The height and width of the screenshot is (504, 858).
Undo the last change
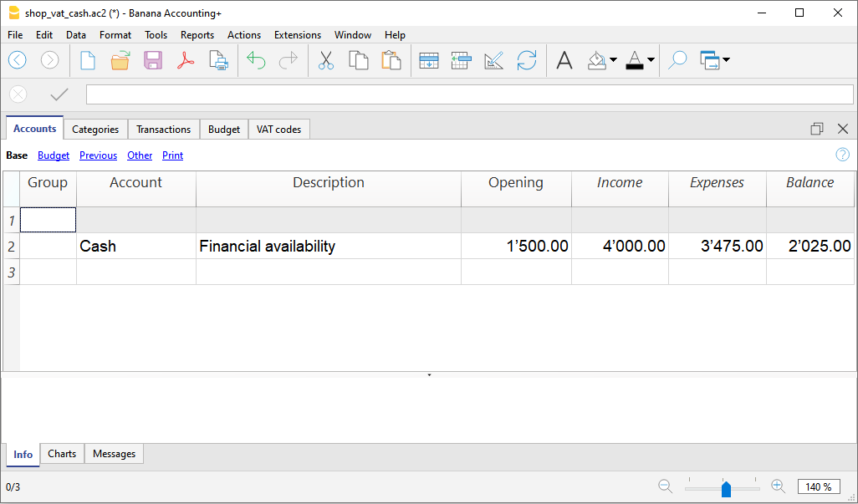click(x=256, y=60)
